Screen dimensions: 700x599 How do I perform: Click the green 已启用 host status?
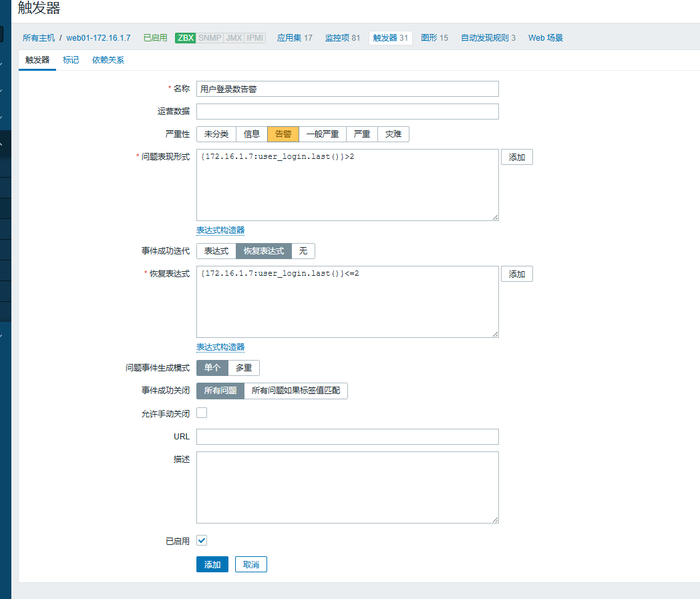(x=156, y=38)
